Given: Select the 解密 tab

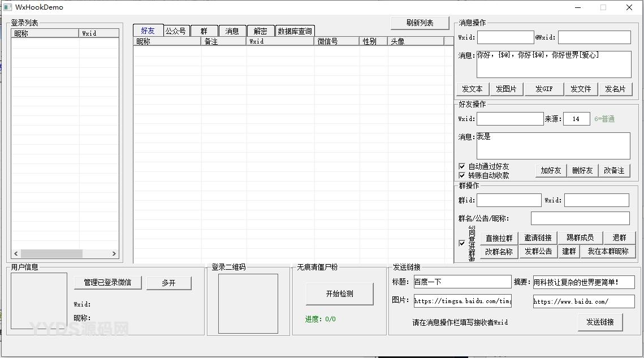Looking at the screenshot, I should [261, 31].
